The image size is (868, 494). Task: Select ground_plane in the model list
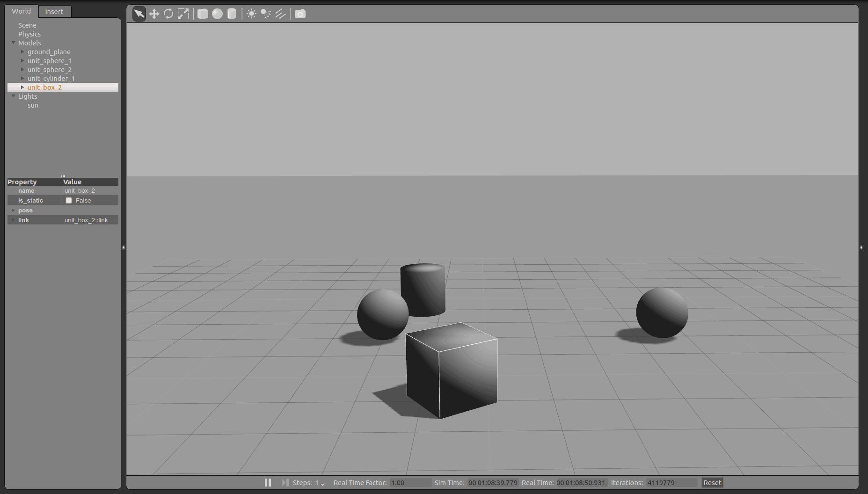pyautogui.click(x=49, y=52)
